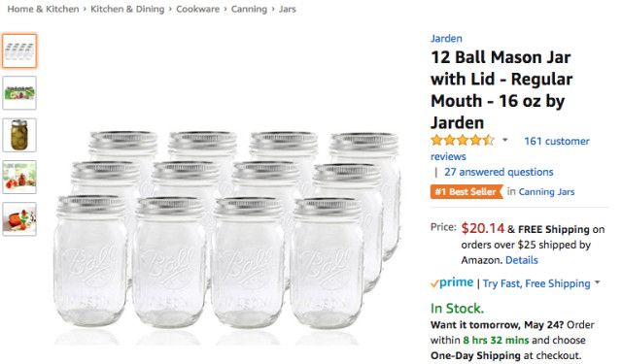This screenshot has height=364, width=622.
Task: View the jar box packaging thumbnail
Action: [19, 92]
